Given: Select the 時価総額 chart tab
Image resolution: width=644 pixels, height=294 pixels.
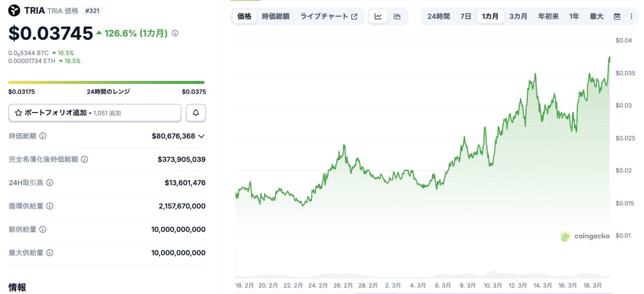Looking at the screenshot, I should pos(276,17).
